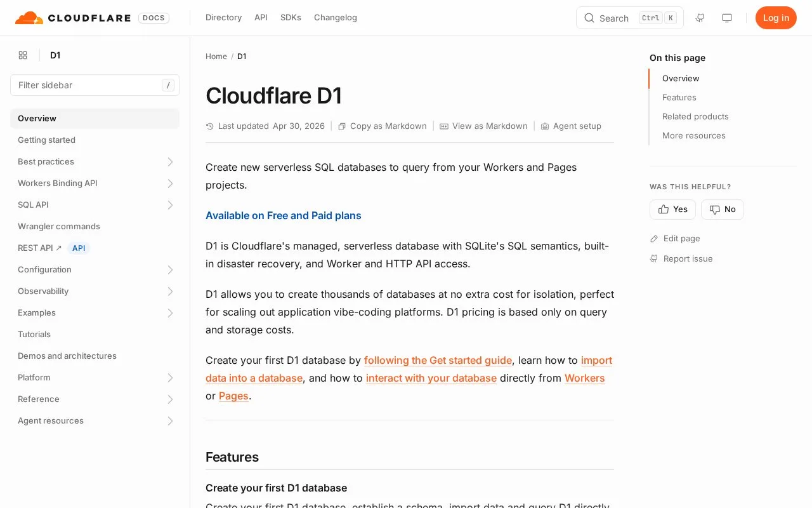Viewport: 812px width, 508px height.
Task: Click the GitHub icon beside Report issue
Action: [x=654, y=259]
